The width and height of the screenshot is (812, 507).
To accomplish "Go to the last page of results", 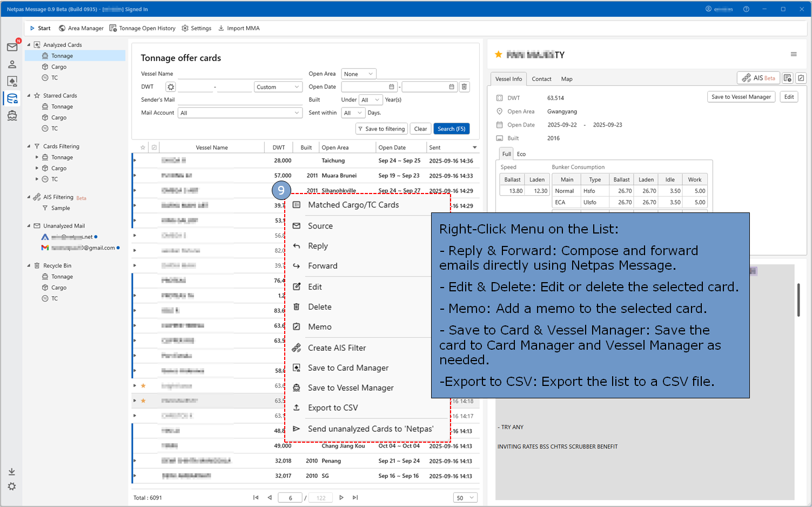I will 355,498.
